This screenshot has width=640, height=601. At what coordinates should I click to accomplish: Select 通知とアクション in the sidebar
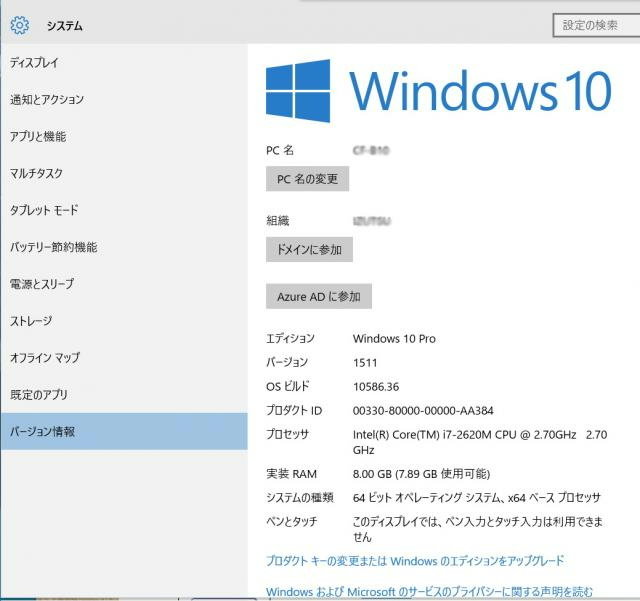[x=47, y=99]
